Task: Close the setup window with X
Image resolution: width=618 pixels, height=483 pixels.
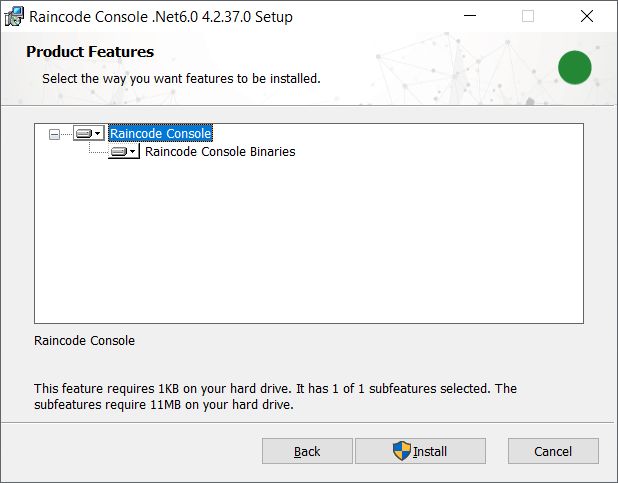Action: point(586,17)
